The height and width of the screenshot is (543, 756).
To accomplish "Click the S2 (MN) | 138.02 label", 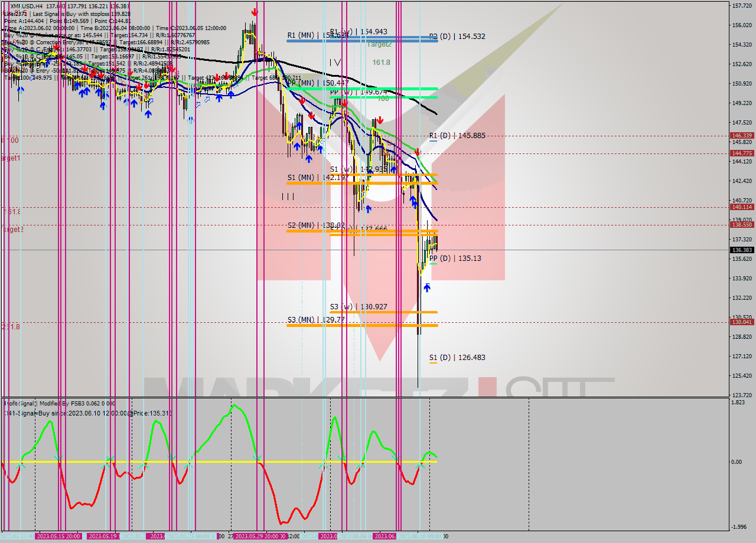I will (x=315, y=225).
